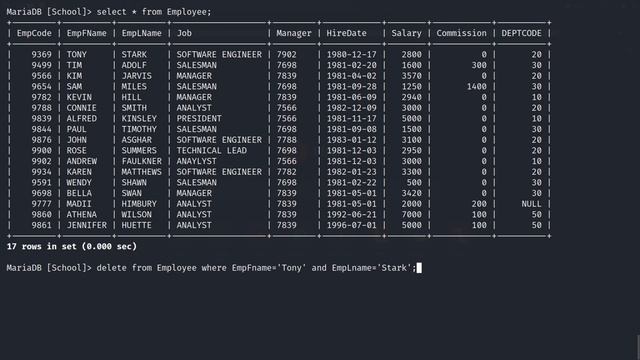Click the terminal scrollbar thumb

[638, 347]
